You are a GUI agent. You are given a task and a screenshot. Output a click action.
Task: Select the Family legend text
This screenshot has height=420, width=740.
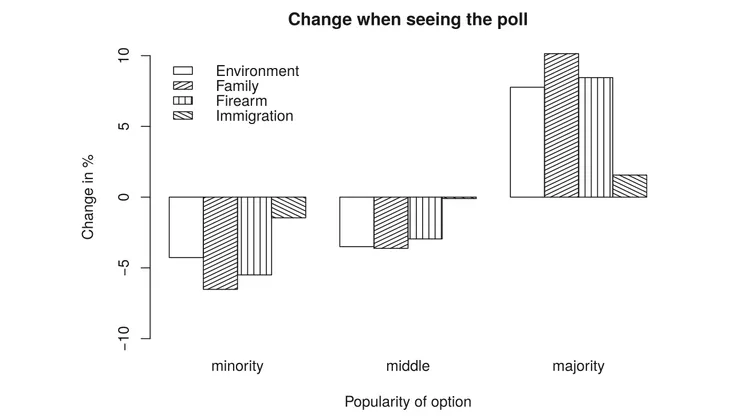(237, 86)
